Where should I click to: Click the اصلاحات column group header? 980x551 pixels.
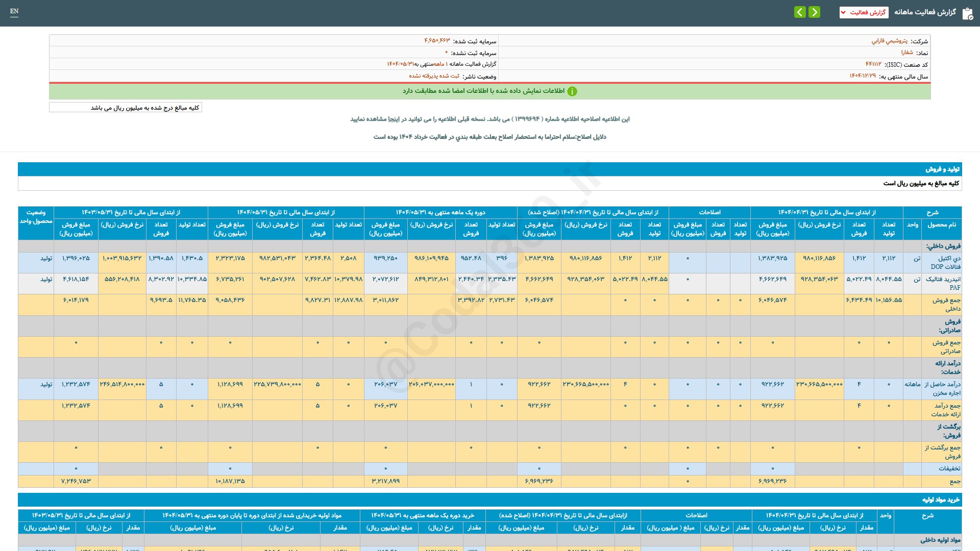[709, 212]
